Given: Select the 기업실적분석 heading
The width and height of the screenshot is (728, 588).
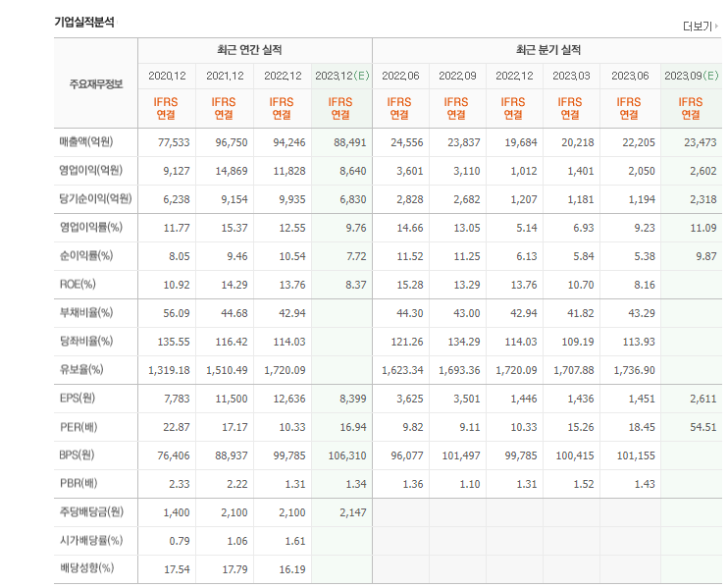Looking at the screenshot, I should click(84, 22).
